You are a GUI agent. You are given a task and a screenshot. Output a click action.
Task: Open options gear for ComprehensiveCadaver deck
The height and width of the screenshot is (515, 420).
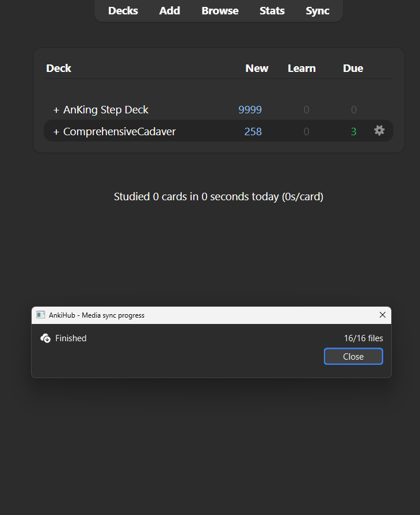[379, 131]
